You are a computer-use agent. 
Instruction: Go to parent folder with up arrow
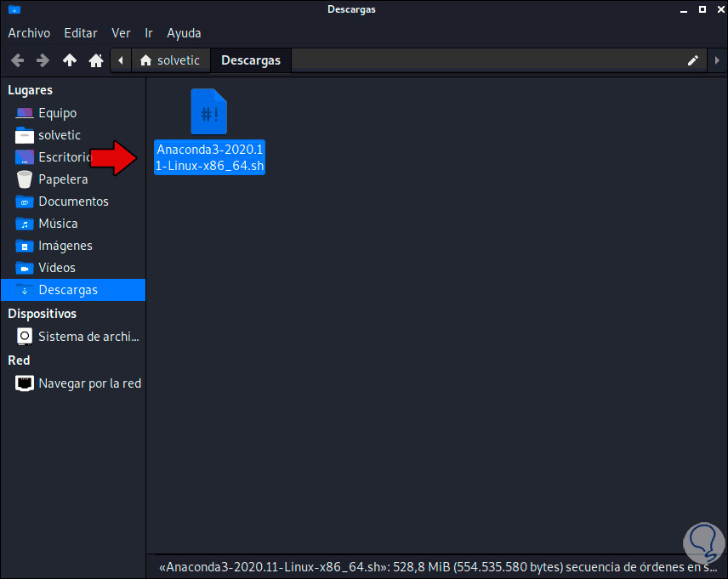[x=70, y=60]
